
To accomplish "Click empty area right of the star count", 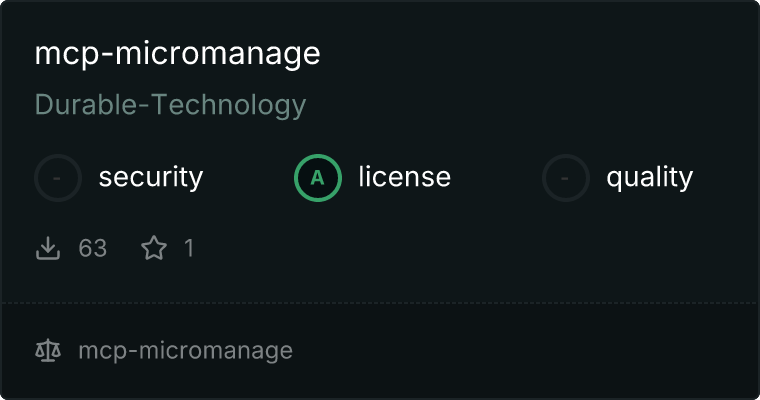I will [x=450, y=248].
